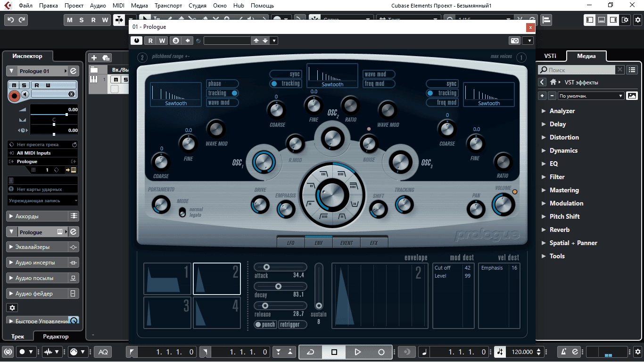Switch to Prologue EFX tab
644x362 pixels.
(373, 243)
